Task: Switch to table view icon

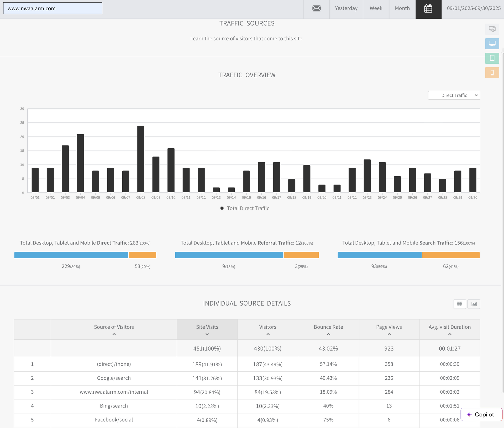Action: (459, 304)
